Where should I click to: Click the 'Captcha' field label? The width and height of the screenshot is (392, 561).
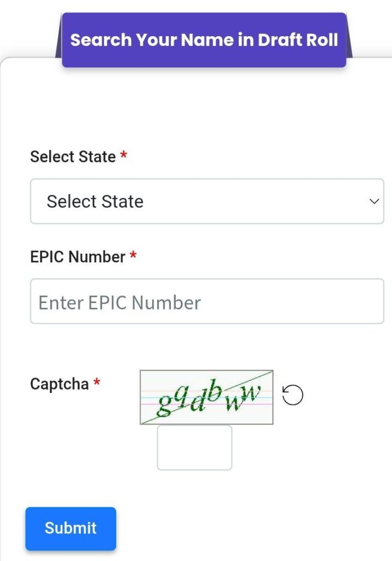59,384
